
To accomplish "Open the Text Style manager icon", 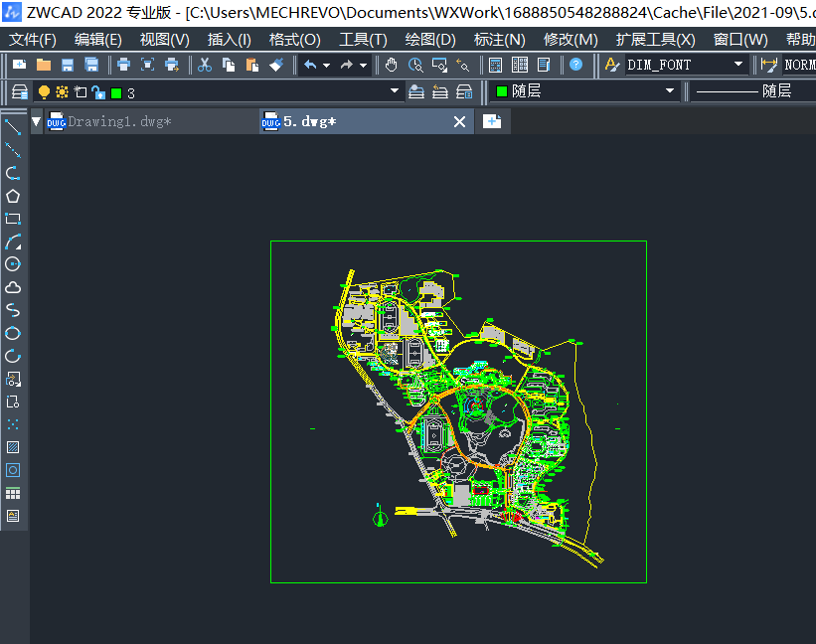I will pyautogui.click(x=612, y=65).
